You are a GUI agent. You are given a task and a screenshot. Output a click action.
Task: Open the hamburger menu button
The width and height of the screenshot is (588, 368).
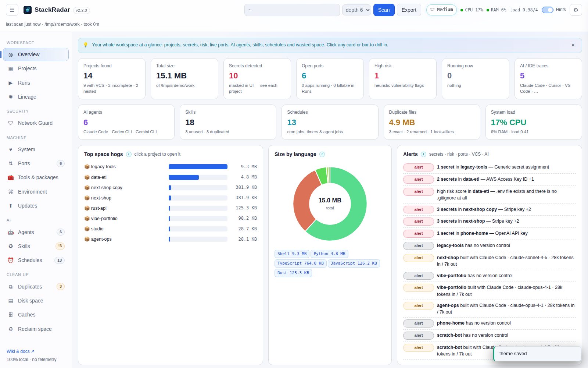(x=12, y=10)
